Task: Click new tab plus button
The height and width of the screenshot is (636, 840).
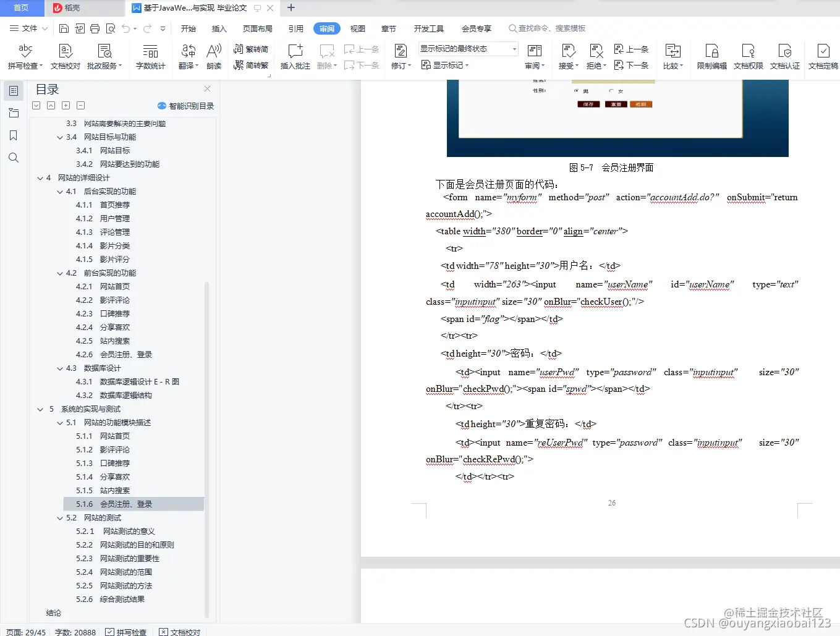Action: pyautogui.click(x=291, y=8)
